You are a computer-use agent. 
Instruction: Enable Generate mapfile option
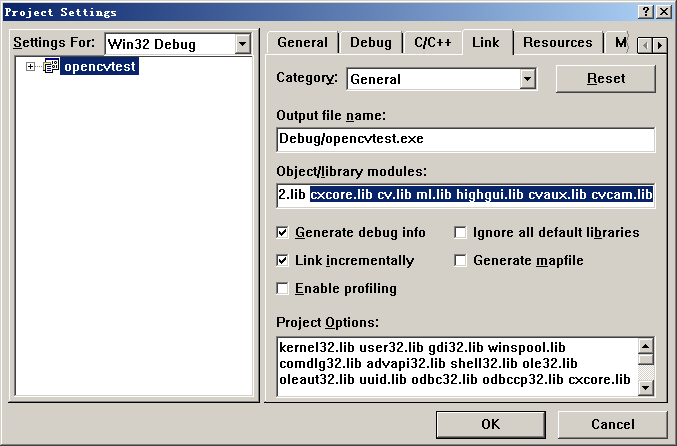(x=461, y=261)
